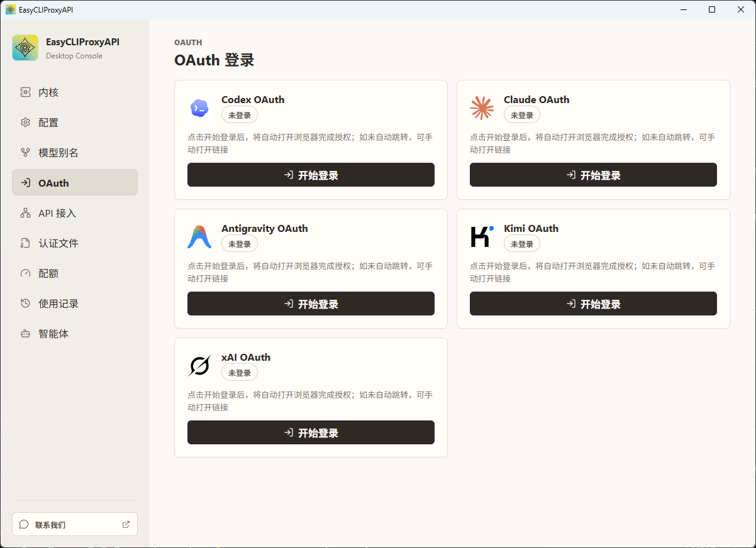Click the 配置 gear icon
Image resolution: width=756 pixels, height=548 pixels.
click(x=25, y=123)
